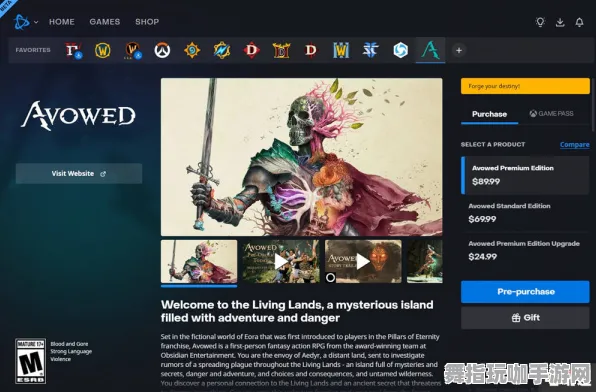Select the Overwatch favorite icon
This screenshot has height=392, width=596.
tap(162, 50)
